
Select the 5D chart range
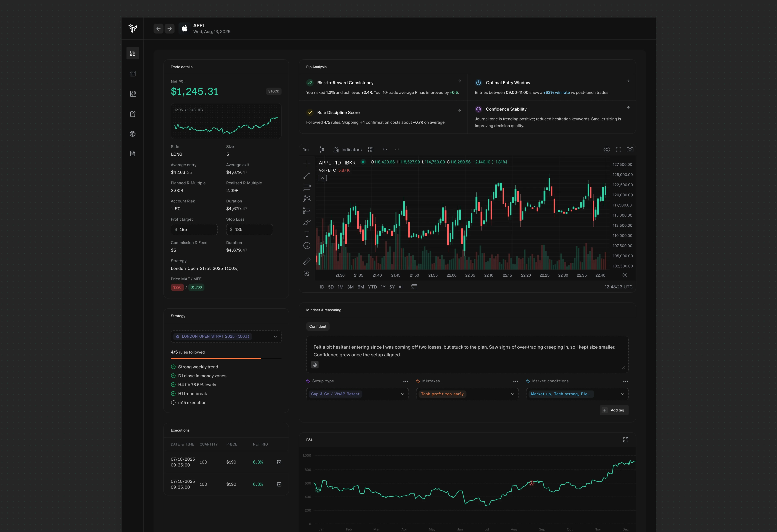pos(331,287)
